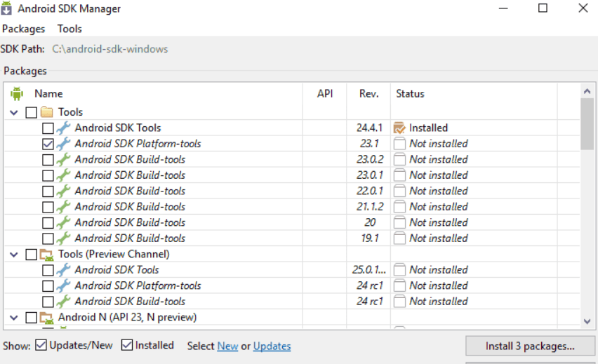
Task: Click the Not installed icon for Platform-tools 23.1
Action: tap(399, 144)
